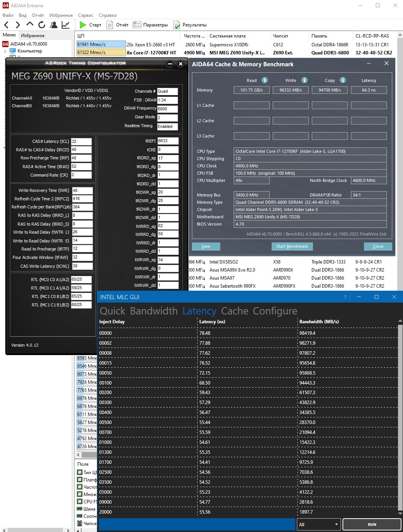Screen dimensions: 403x532
Task: Open Результаты results icon with green check
Action: tap(177, 25)
